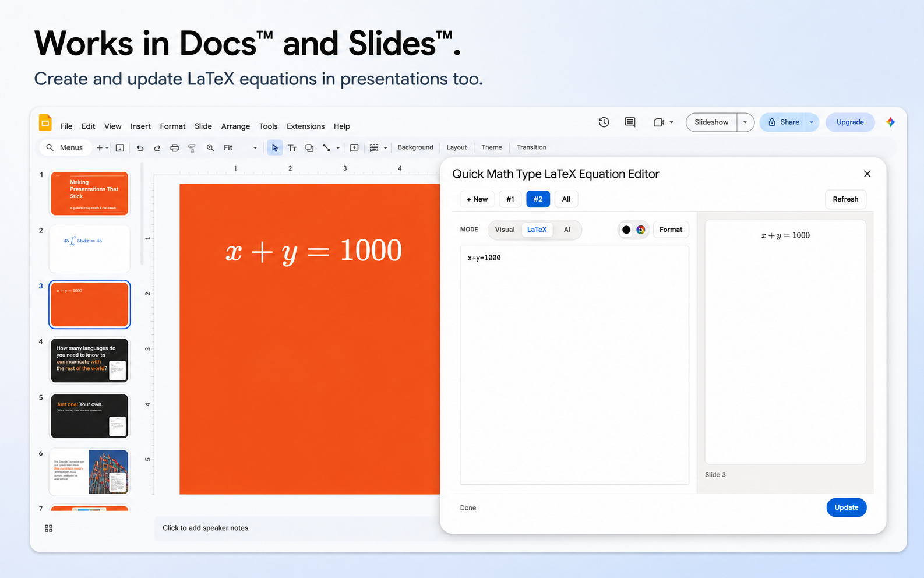Select equation tab #1

(x=510, y=199)
